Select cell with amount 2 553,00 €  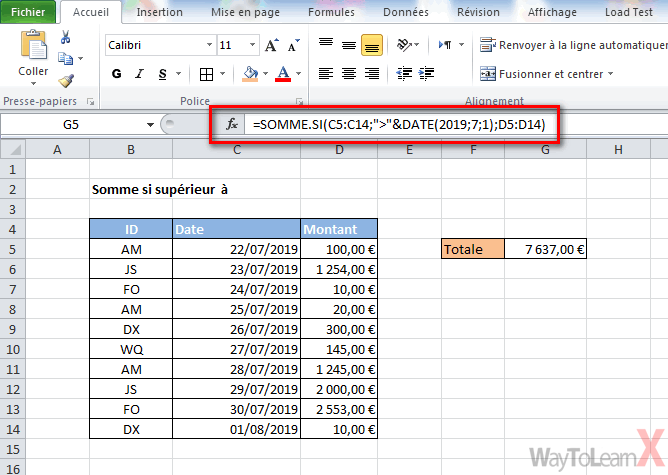pos(339,409)
